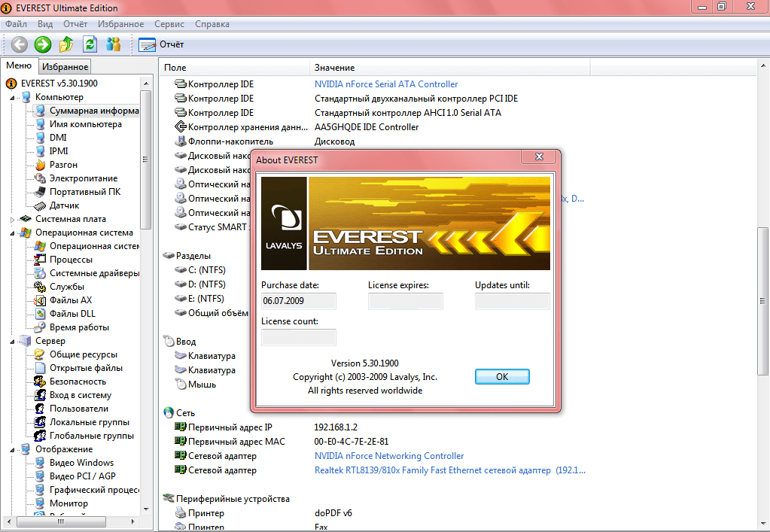The width and height of the screenshot is (770, 532).
Task: Open Realtek RTL8139/810x Fast Ethernet link
Action: 450,470
